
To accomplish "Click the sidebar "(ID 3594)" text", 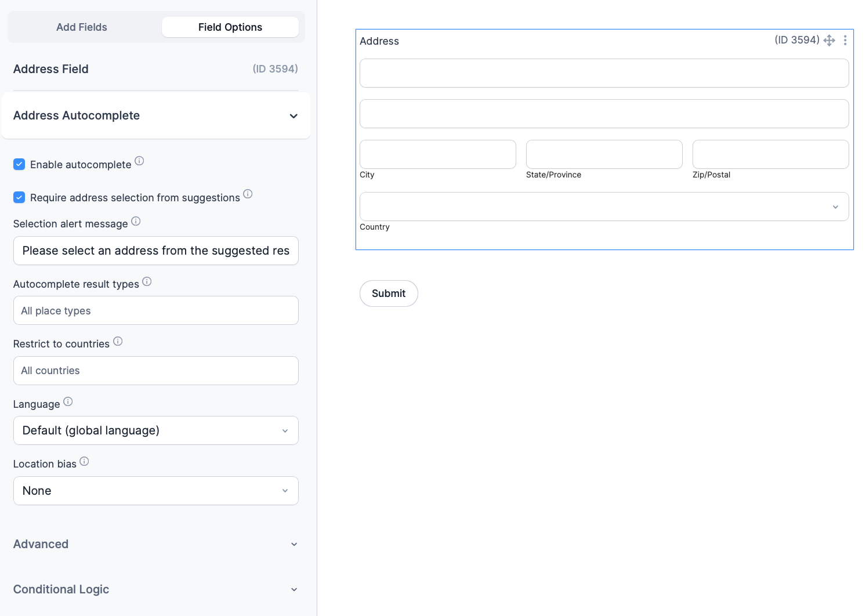I will pos(276,69).
